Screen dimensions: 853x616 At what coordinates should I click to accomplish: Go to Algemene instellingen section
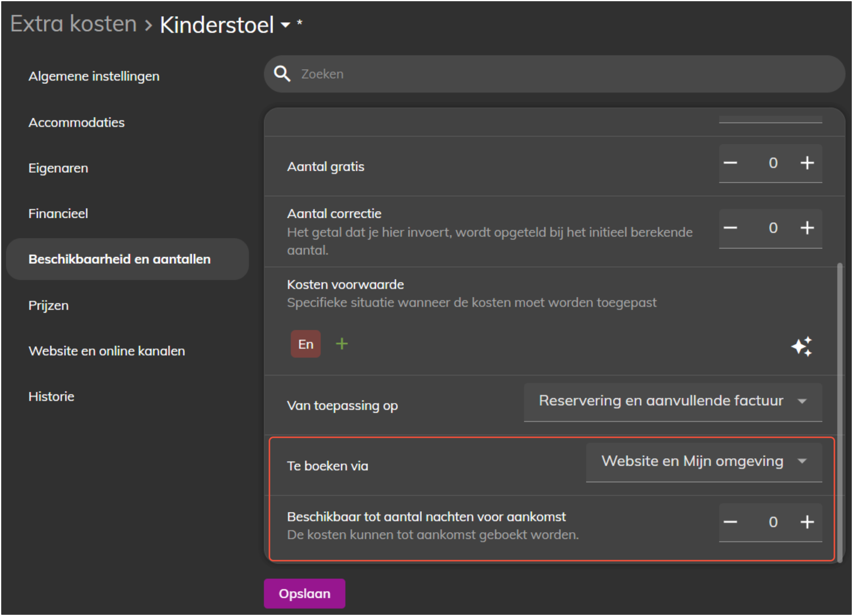pos(94,76)
